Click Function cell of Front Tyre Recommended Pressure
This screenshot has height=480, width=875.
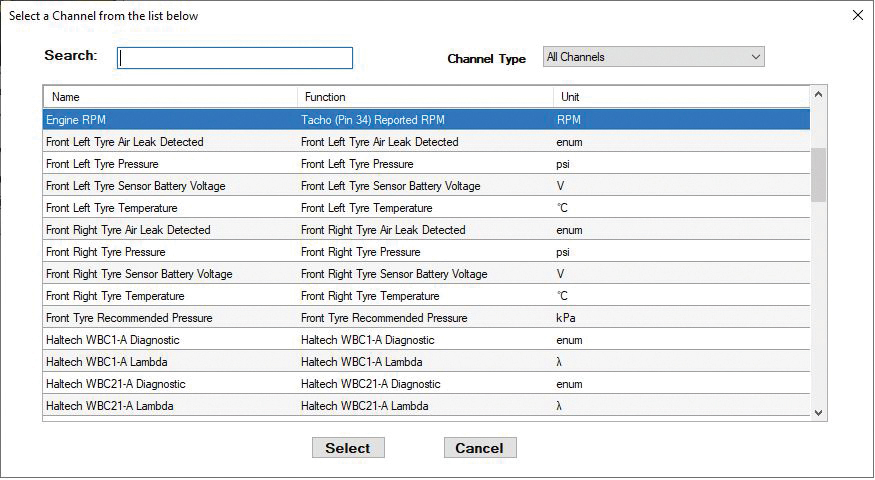(384, 318)
